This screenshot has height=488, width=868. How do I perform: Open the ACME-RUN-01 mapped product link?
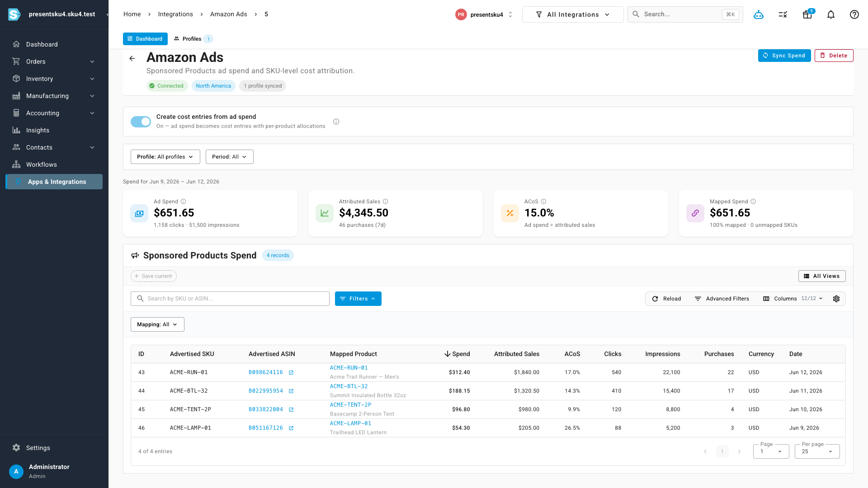[349, 368]
